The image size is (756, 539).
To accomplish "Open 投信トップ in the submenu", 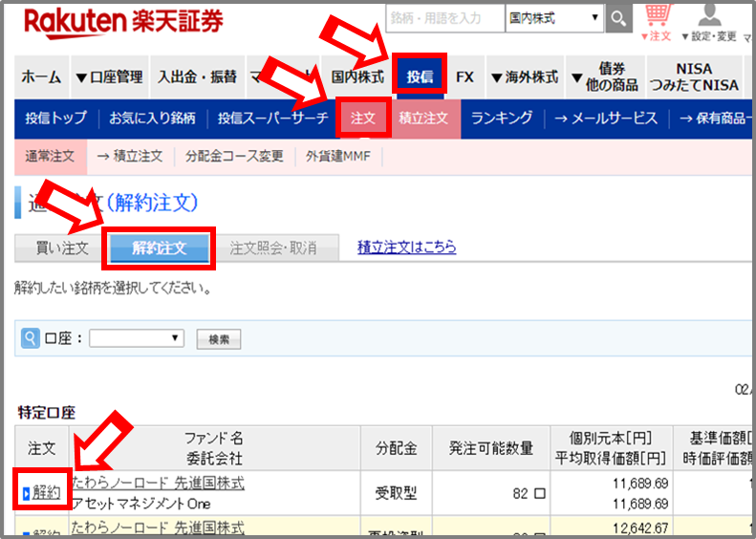I will click(56, 119).
